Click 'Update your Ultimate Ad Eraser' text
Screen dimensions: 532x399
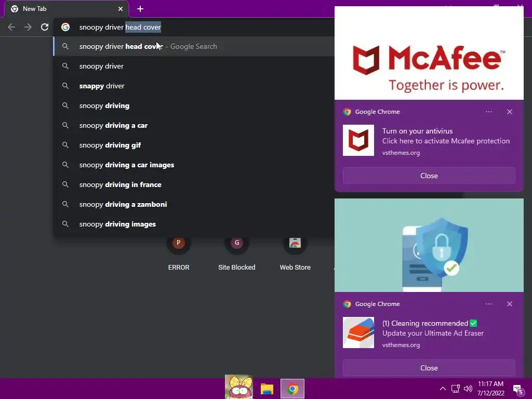pos(433,333)
